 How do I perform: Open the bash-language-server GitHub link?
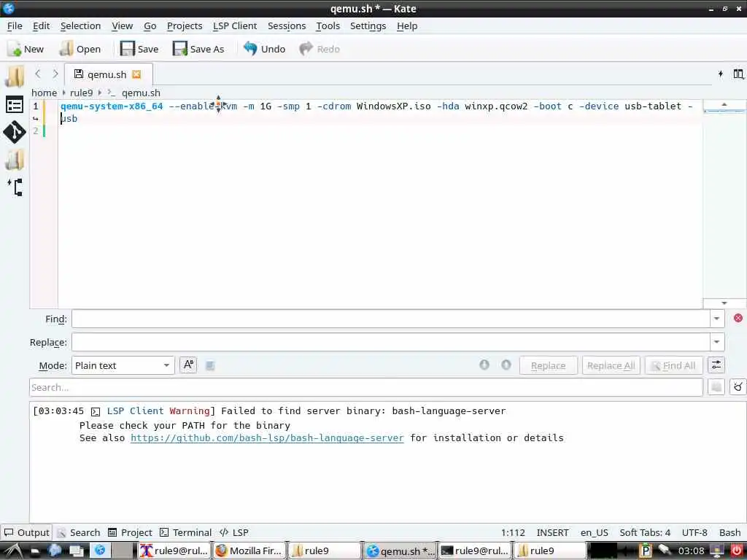267,437
